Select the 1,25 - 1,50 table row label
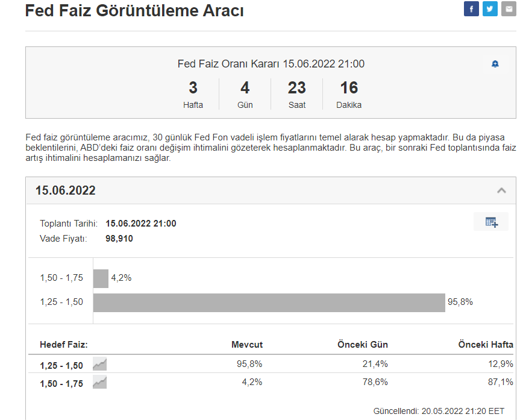 coord(61,365)
